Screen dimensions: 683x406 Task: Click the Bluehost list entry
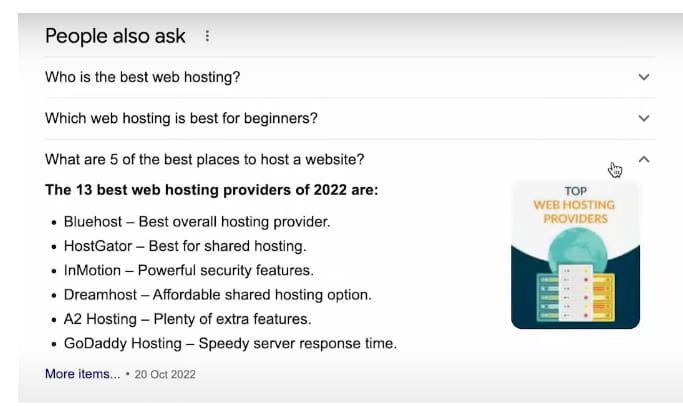[x=196, y=222]
